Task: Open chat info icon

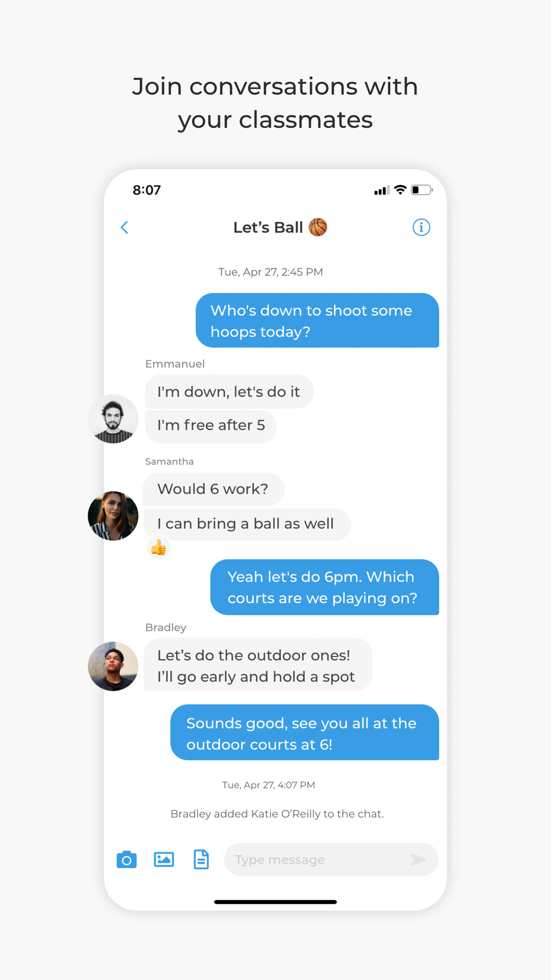Action: [x=422, y=227]
